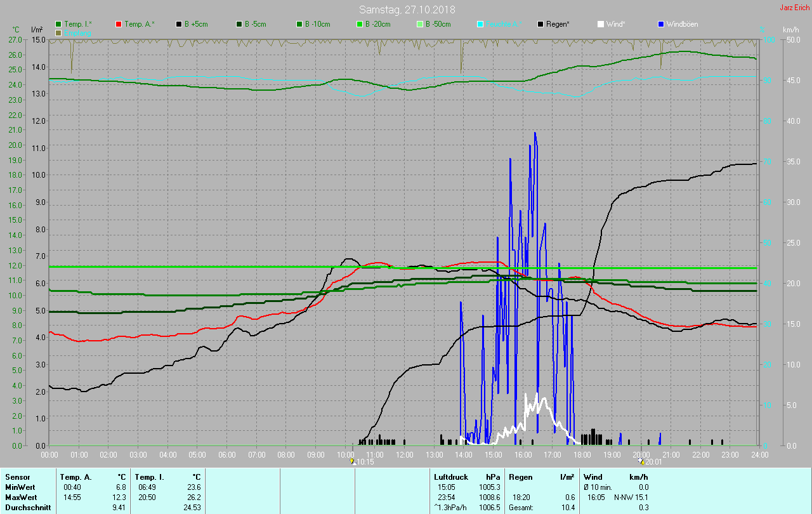Select the MaxWert row label
Viewport: 812px width, 514px height.
click(22, 497)
